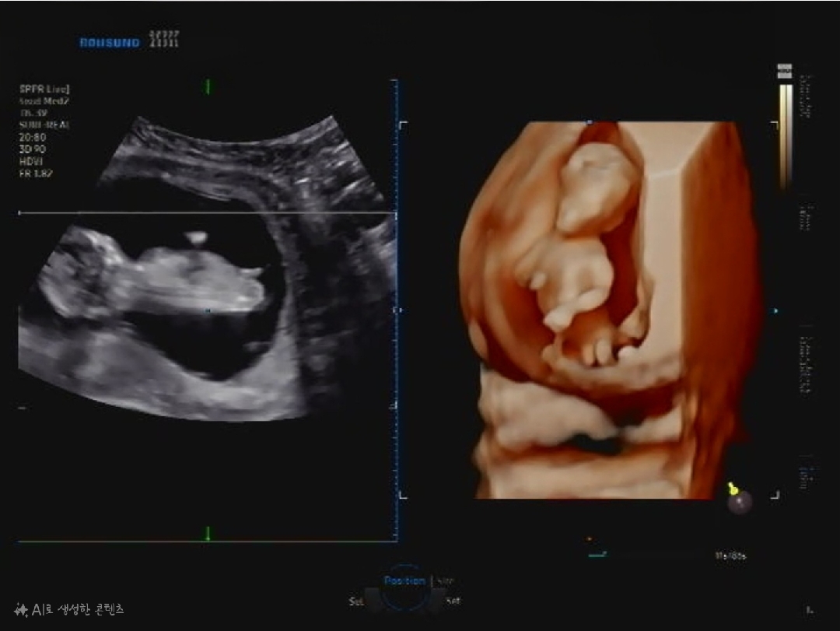Click the blue depth scale ruler beside the 2D image

point(397,311)
